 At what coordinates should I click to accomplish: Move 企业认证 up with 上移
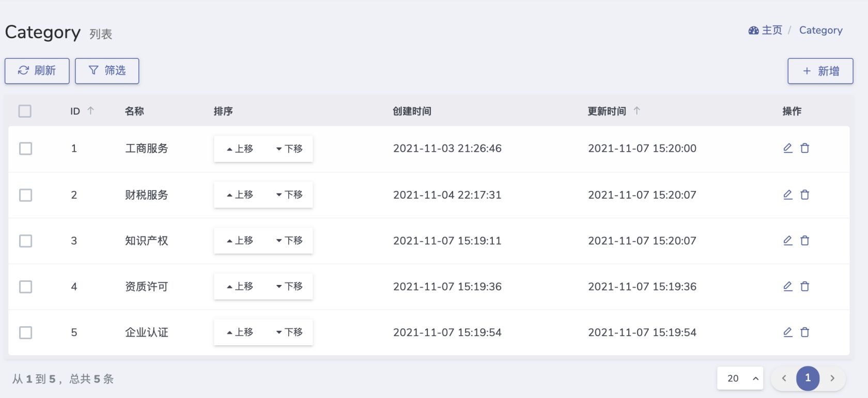[x=239, y=332]
